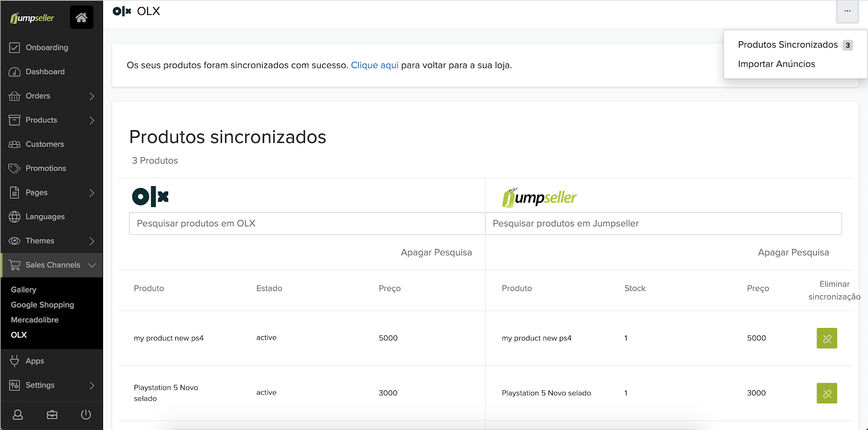Remove sync for my product new ps4
This screenshot has height=430, width=868.
point(826,338)
